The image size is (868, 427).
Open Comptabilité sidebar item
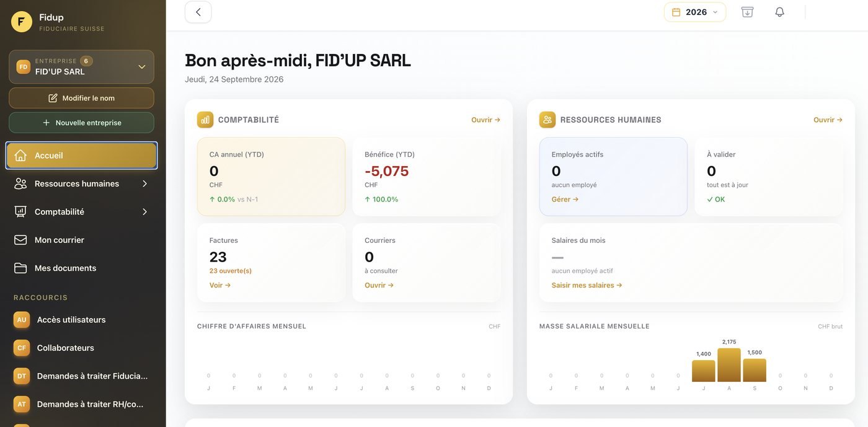(81, 212)
